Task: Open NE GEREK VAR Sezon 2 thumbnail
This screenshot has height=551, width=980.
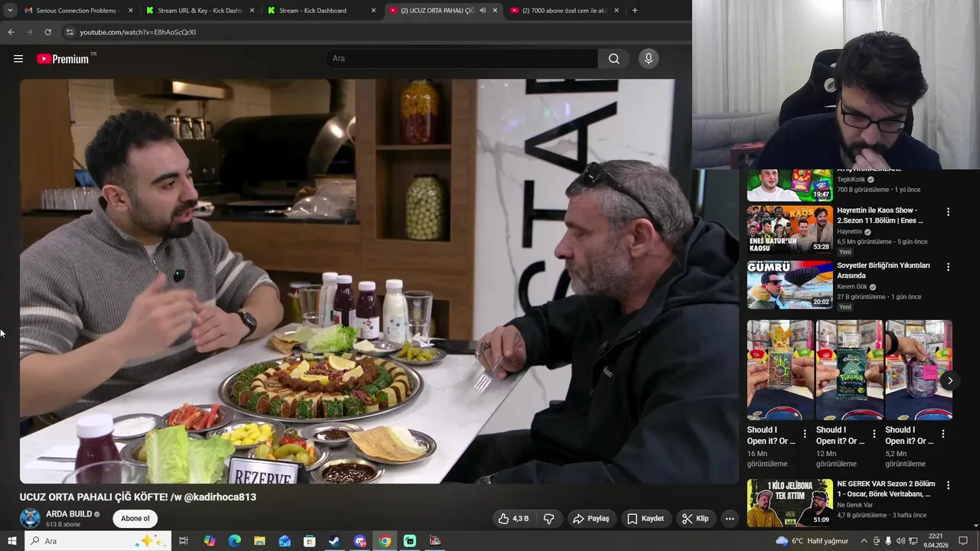Action: pyautogui.click(x=789, y=503)
